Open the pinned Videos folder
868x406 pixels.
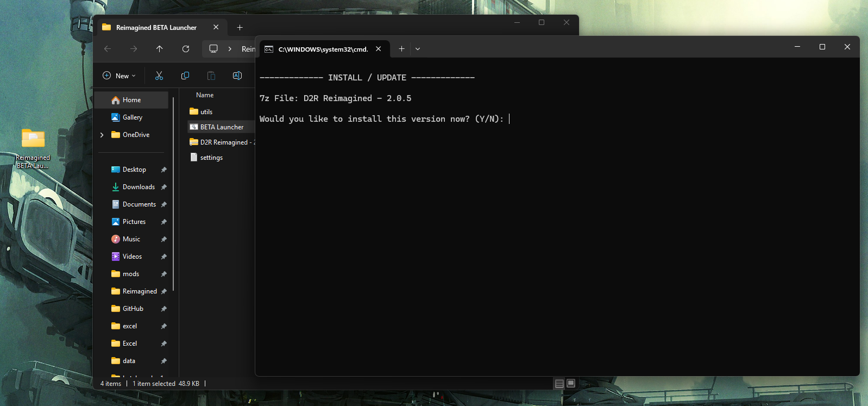(x=132, y=257)
